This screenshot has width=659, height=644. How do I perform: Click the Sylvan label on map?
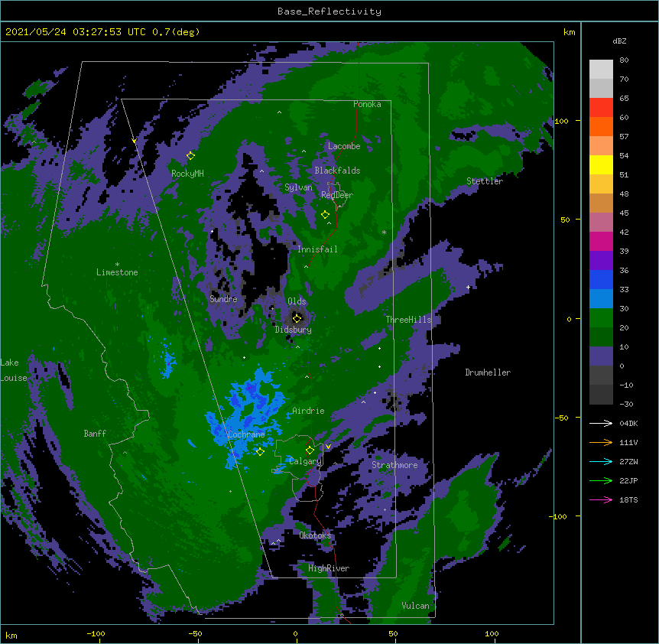click(x=298, y=187)
